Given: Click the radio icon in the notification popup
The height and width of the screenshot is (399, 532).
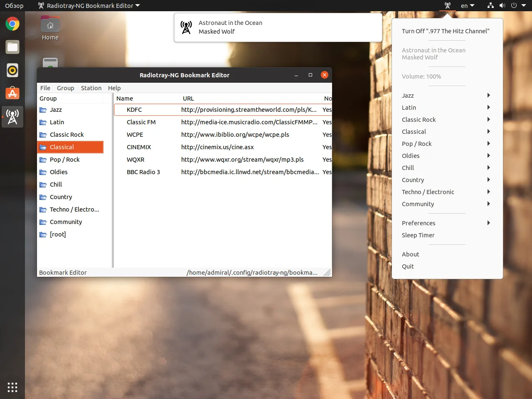Looking at the screenshot, I should (186, 27).
